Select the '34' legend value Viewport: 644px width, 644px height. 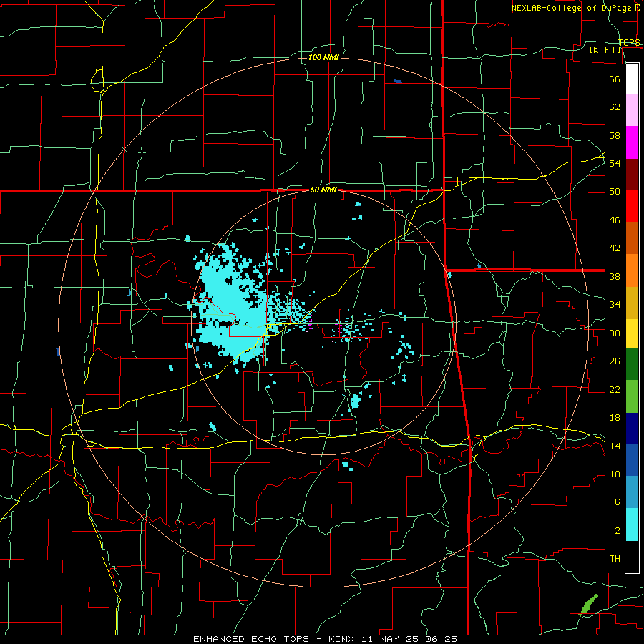(x=615, y=305)
